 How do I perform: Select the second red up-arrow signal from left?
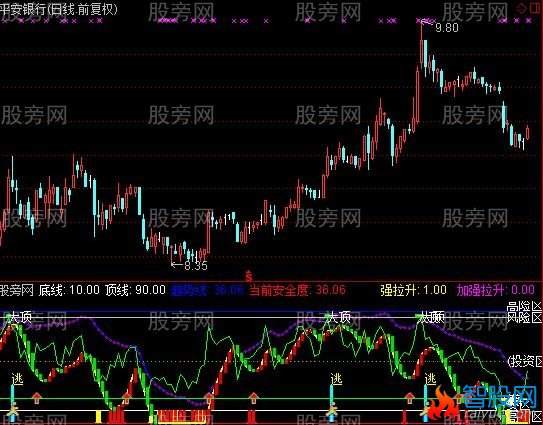point(127,398)
